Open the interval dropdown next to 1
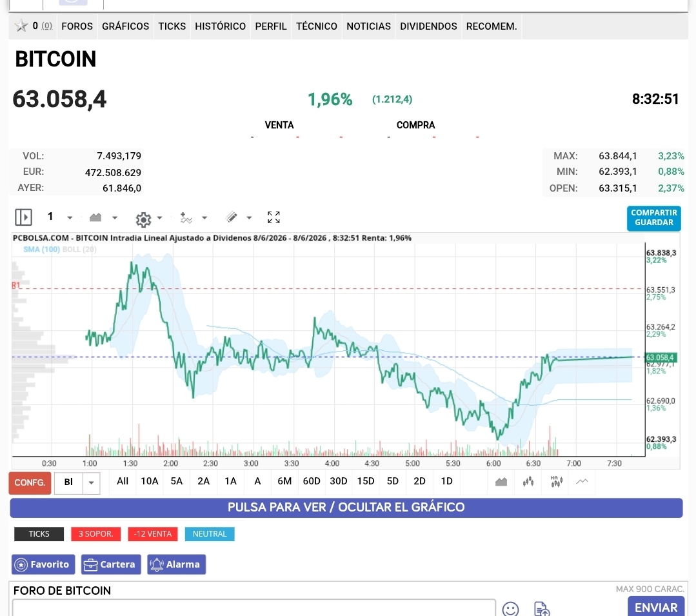 (70, 218)
